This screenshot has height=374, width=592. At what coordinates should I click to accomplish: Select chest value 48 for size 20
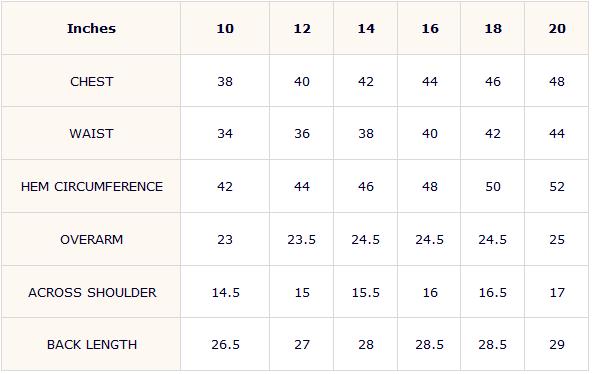point(557,82)
